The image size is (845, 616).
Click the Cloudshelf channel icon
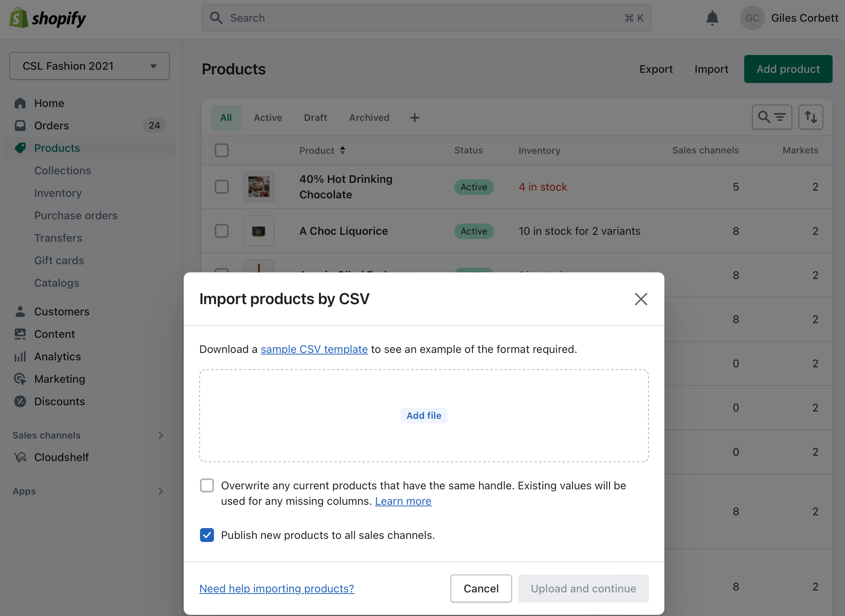(x=20, y=457)
